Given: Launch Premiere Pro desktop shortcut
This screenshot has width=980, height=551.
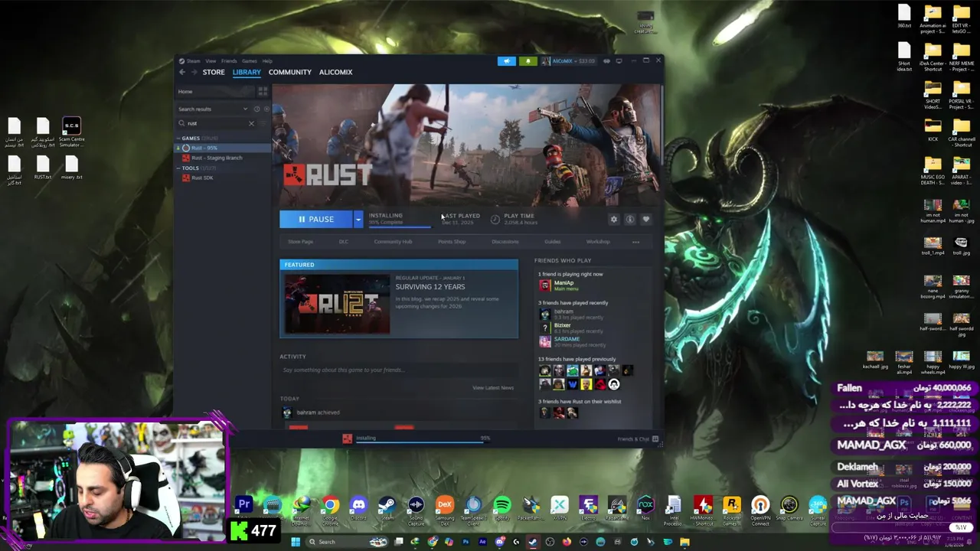Looking at the screenshot, I should click(x=243, y=509).
